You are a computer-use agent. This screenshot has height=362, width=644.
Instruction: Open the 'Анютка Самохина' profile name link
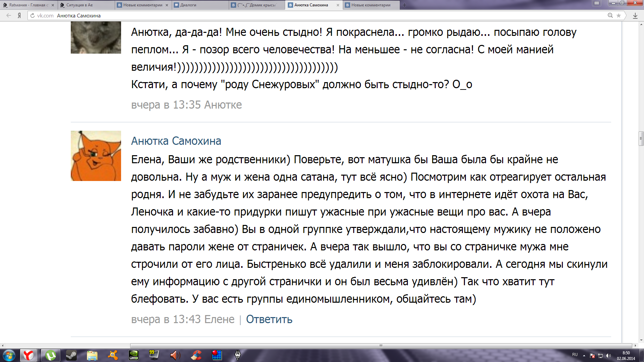coord(176,141)
